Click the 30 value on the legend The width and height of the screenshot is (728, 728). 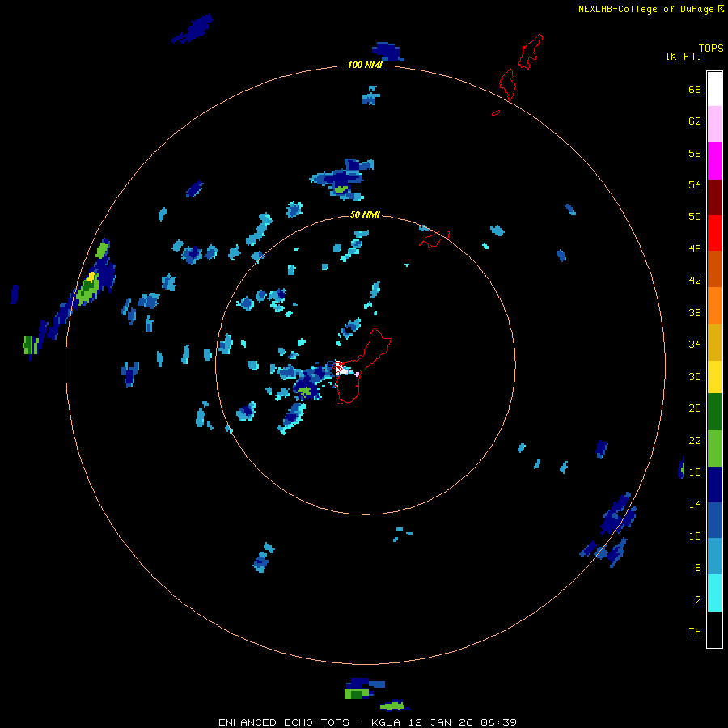tap(695, 376)
